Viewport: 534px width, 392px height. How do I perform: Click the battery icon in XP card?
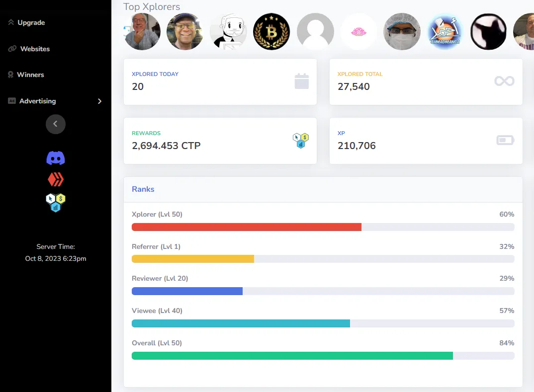(x=505, y=140)
